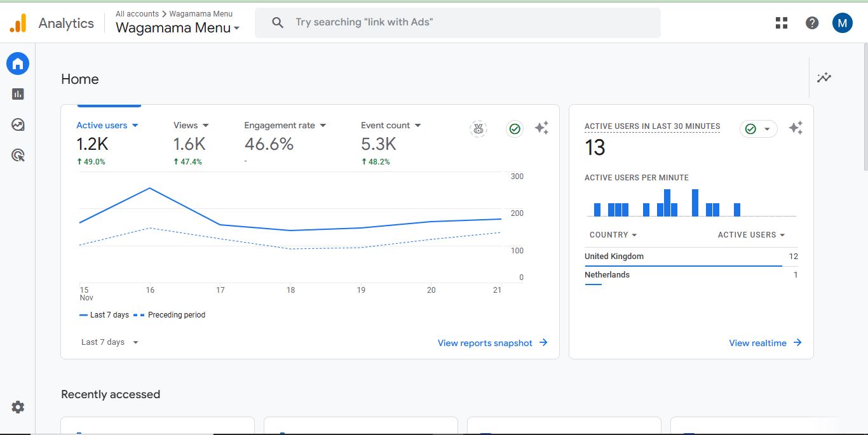Image resolution: width=868 pixels, height=435 pixels.
Task: Click the ACTIVE USERS PER MINUTE label
Action: pos(637,178)
